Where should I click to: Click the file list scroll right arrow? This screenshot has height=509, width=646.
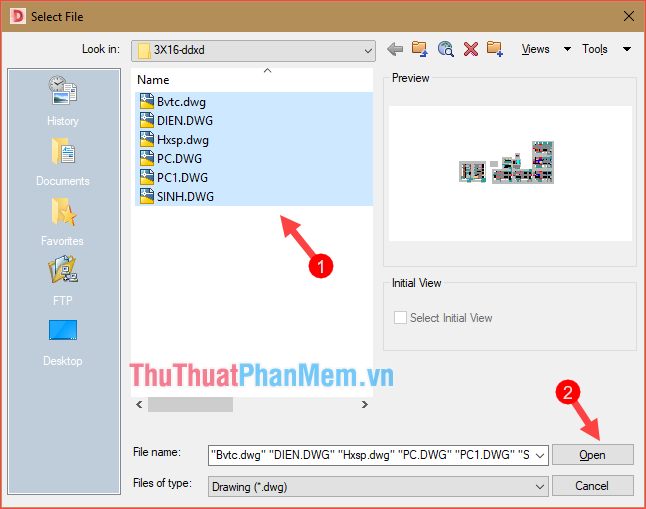point(364,405)
